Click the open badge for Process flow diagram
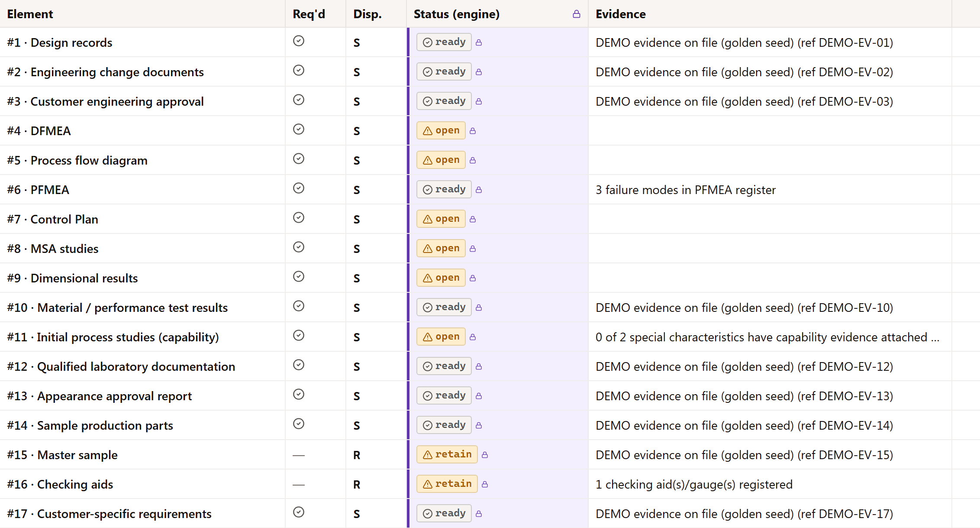The height and width of the screenshot is (528, 980). pyautogui.click(x=441, y=160)
